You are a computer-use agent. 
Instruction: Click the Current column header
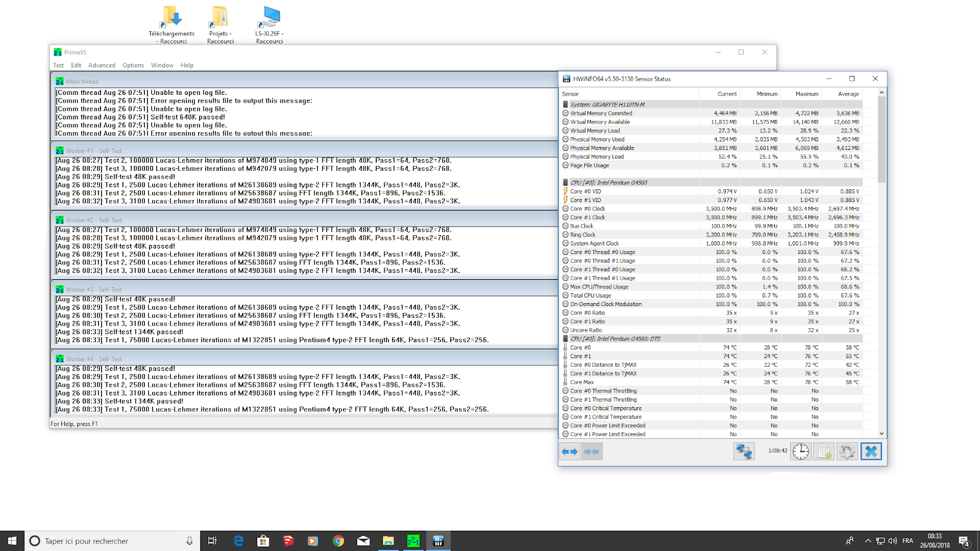point(719,94)
